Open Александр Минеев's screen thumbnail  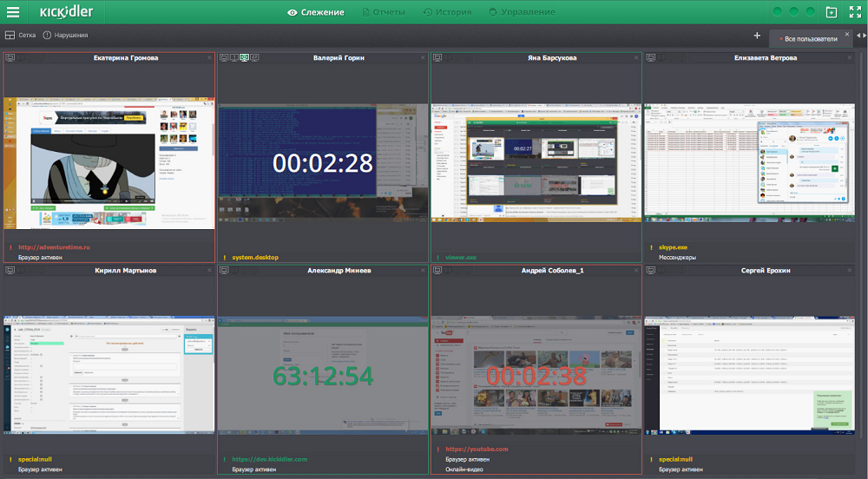[x=323, y=375]
